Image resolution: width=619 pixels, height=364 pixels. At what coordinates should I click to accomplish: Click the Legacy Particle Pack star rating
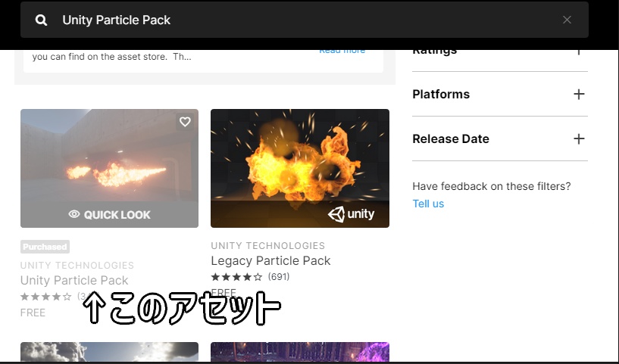[236, 277]
